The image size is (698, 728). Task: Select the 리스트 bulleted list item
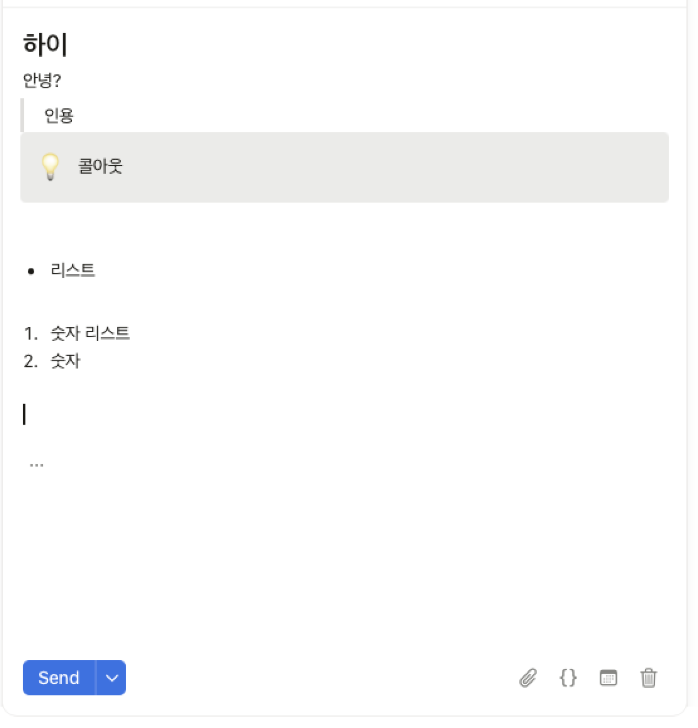point(73,270)
